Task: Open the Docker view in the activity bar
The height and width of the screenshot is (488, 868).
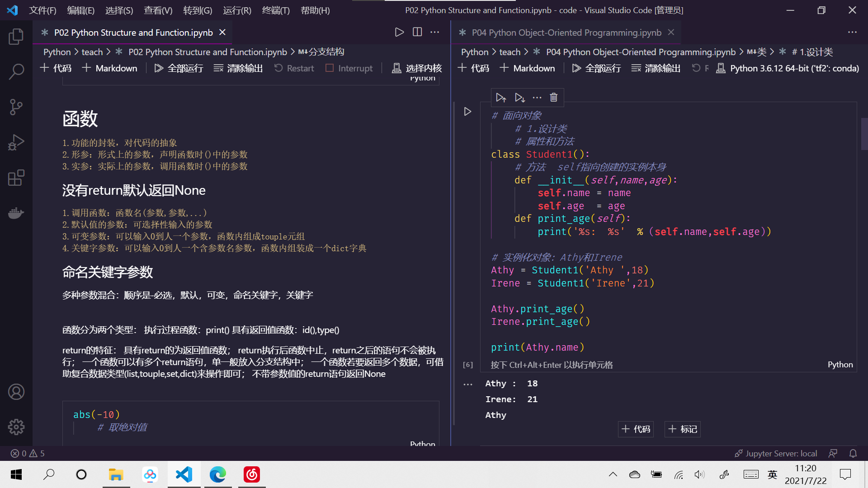Action: [16, 213]
